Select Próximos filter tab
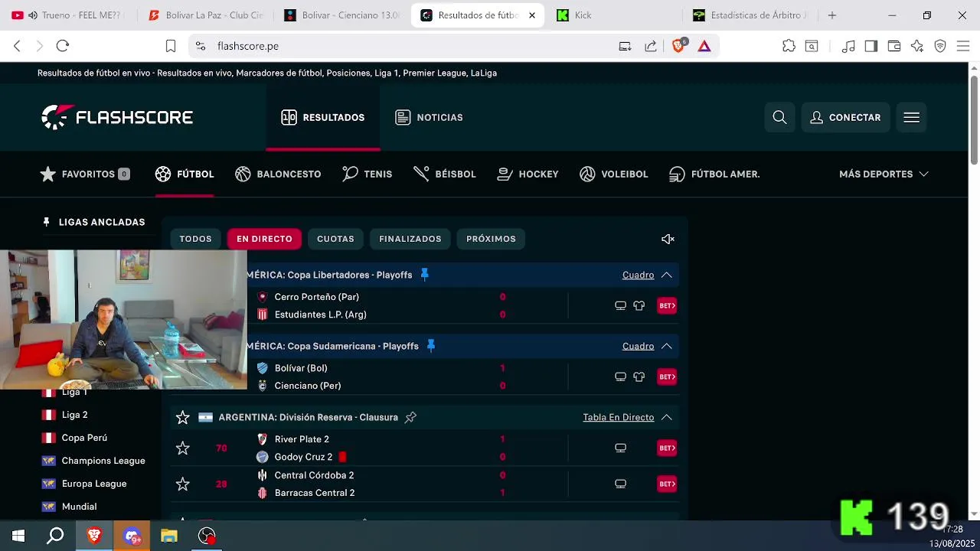980x551 pixels. click(491, 239)
